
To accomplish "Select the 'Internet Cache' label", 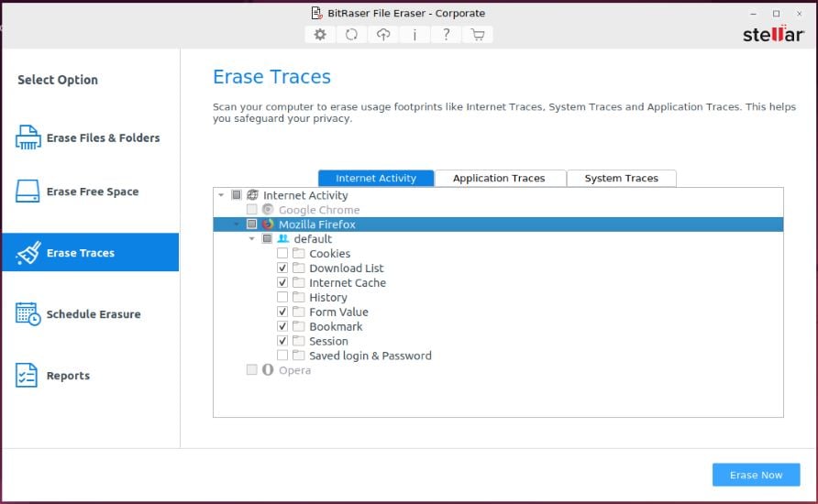I will 348,282.
